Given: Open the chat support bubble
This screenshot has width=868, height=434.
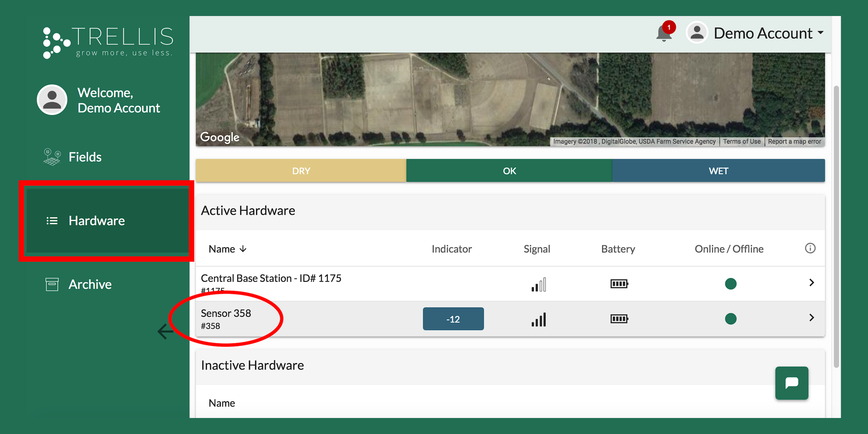Looking at the screenshot, I should tap(791, 383).
